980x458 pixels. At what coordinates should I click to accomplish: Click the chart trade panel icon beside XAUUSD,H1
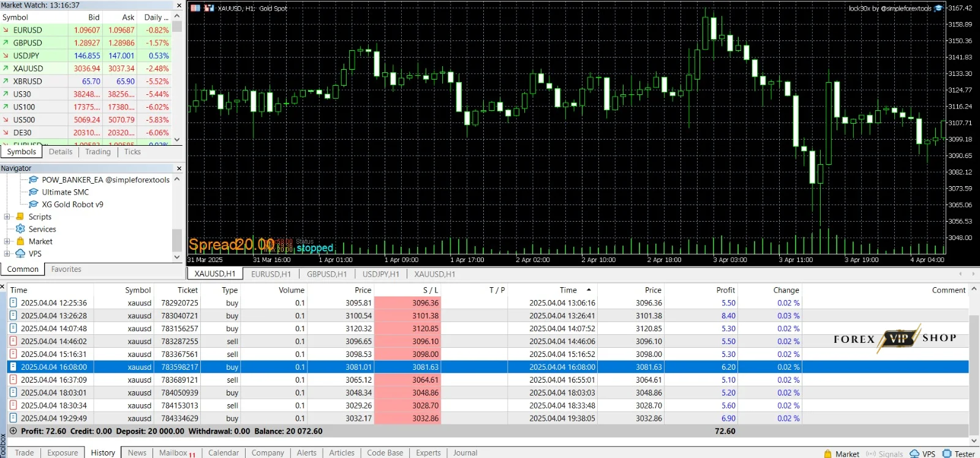pos(195,9)
